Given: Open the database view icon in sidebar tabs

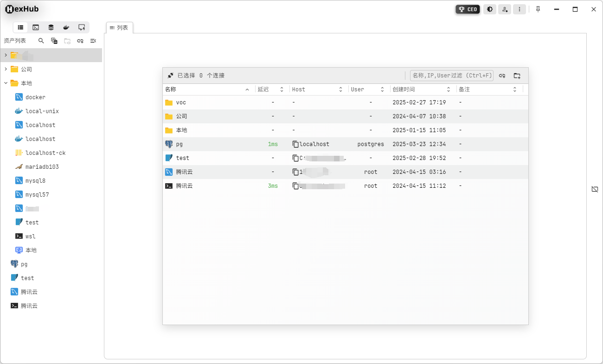Looking at the screenshot, I should [x=51, y=27].
